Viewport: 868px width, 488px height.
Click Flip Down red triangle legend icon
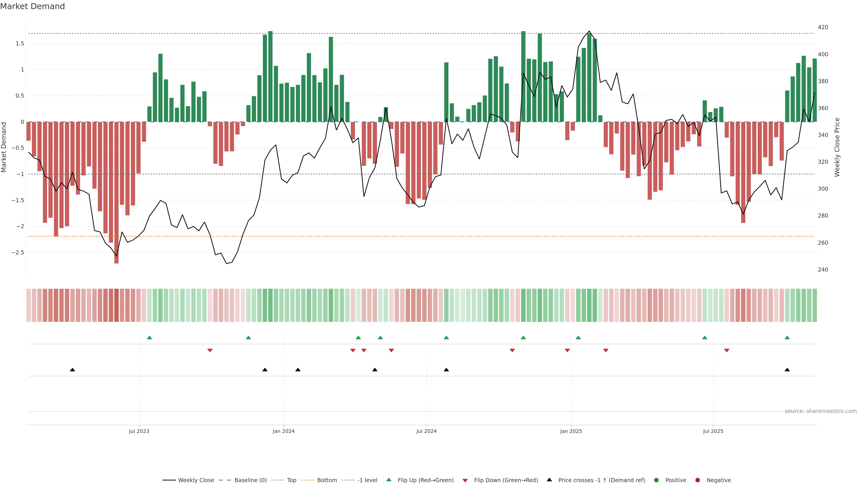coord(465,481)
